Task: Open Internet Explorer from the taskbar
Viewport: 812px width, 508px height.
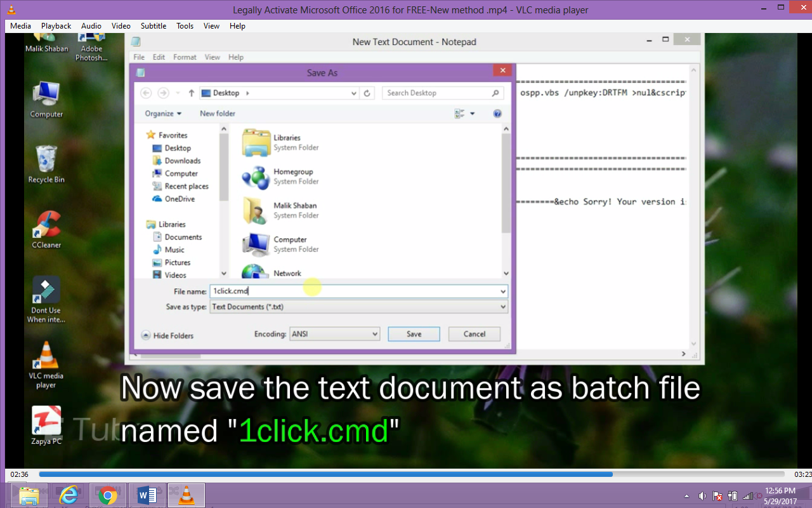Action: pyautogui.click(x=68, y=495)
